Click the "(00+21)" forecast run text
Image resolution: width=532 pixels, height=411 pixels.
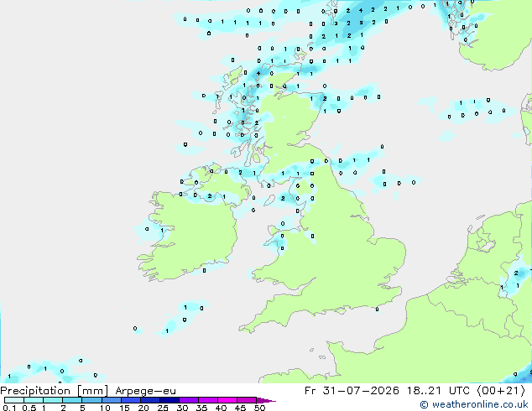tap(501, 391)
